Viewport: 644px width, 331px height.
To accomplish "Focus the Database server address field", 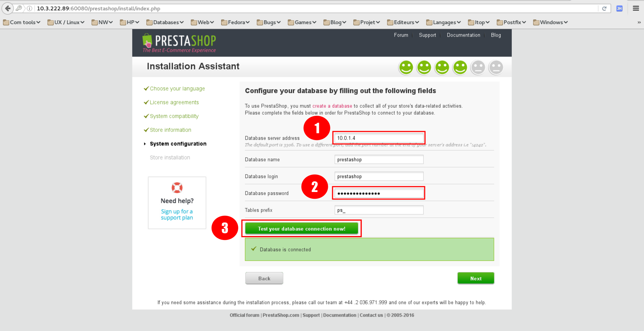I will click(x=379, y=138).
